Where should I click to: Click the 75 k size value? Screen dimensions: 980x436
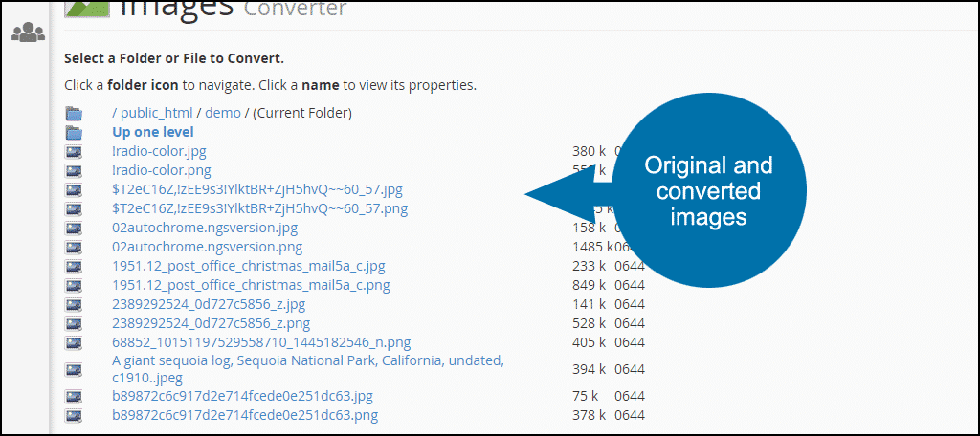click(x=586, y=396)
